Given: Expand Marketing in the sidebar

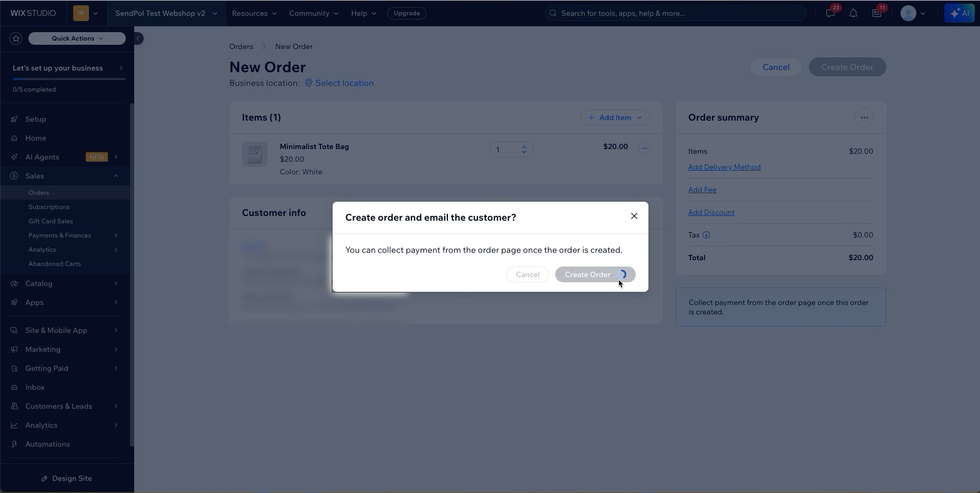Looking at the screenshot, I should (65, 349).
